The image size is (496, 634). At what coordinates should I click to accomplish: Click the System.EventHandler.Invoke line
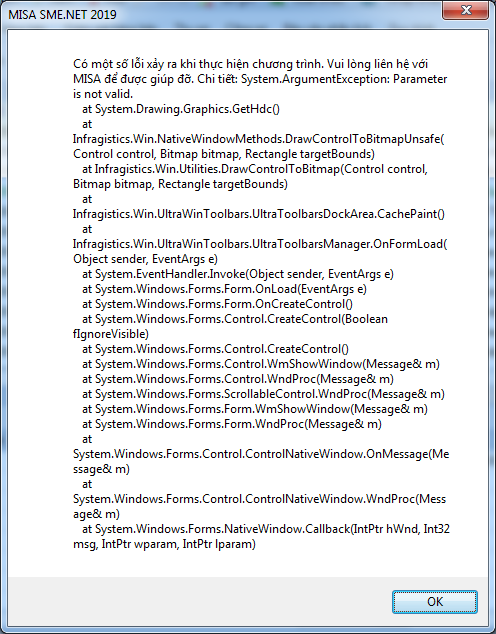point(238,274)
